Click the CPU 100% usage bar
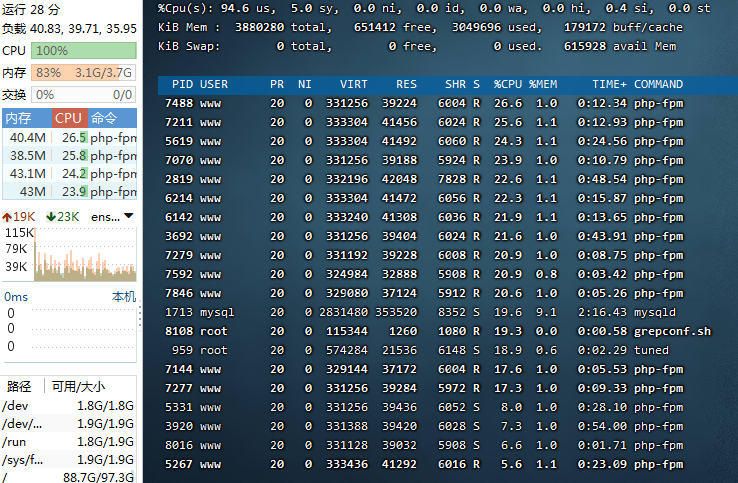Screen dimensions: 738x483 [84, 50]
